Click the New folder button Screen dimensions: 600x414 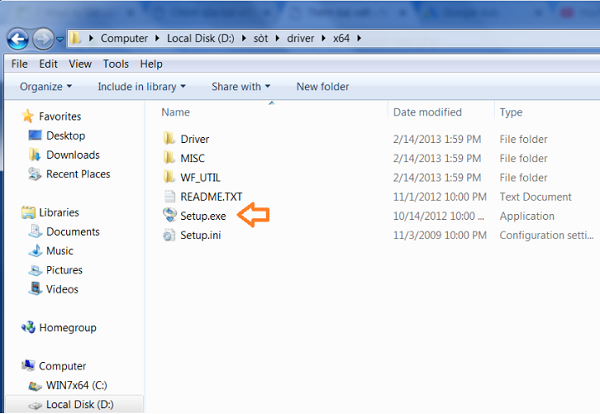322,87
